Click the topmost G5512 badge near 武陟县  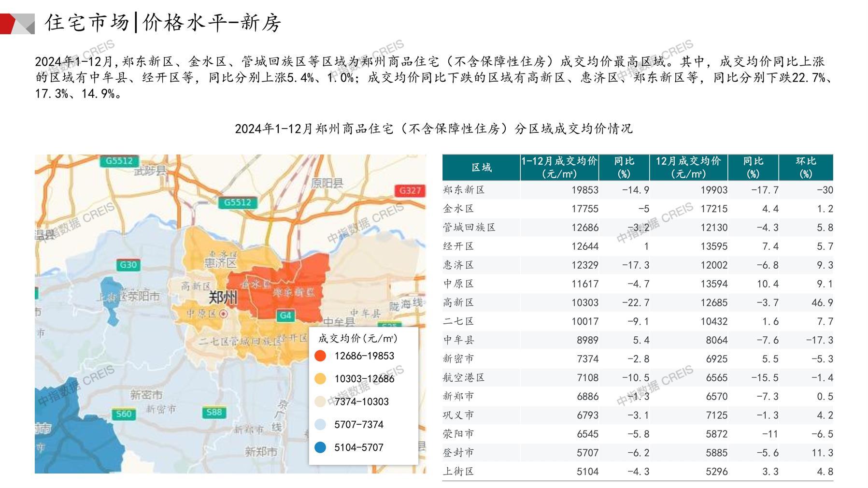(x=119, y=161)
